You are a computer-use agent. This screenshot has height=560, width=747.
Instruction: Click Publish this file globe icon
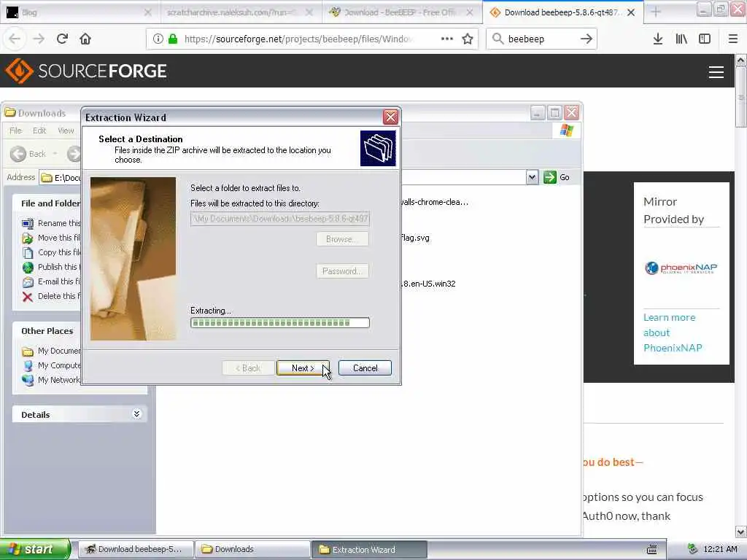pyautogui.click(x=28, y=267)
